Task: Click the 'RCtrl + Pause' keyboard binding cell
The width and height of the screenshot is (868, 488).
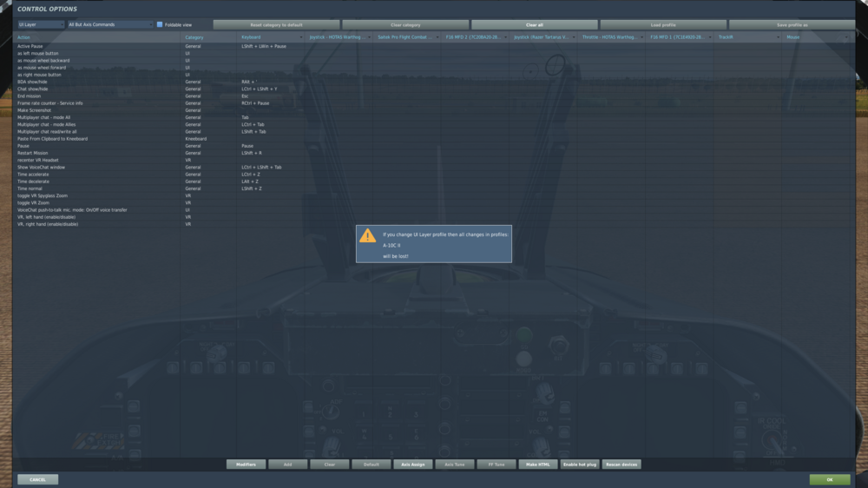Action: (271, 103)
